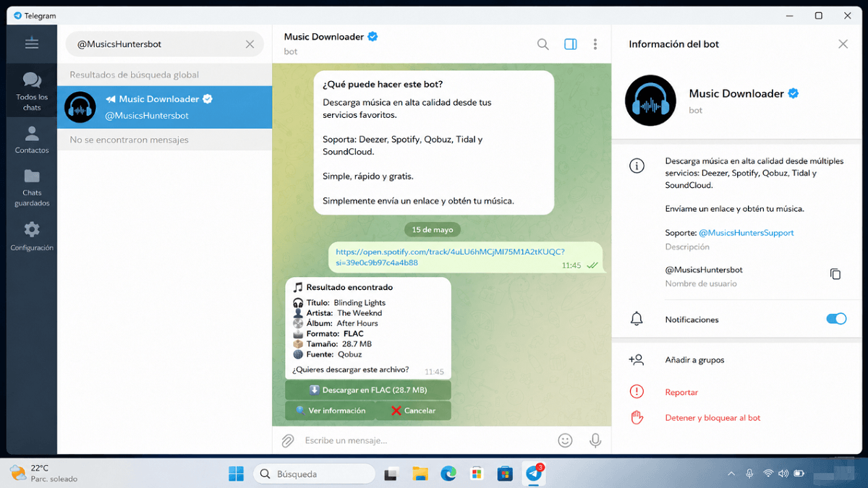Image resolution: width=868 pixels, height=488 pixels.
Task: Click the taskbar Búsqueda box
Action: [x=313, y=474]
